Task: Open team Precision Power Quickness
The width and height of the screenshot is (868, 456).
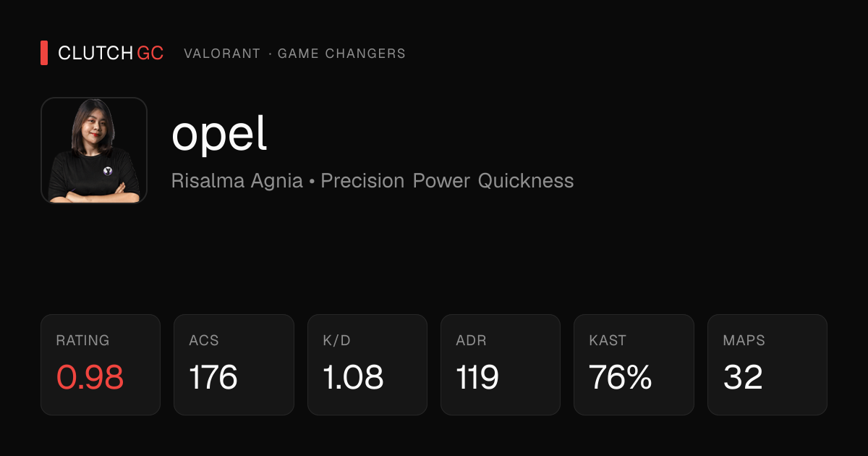Action: point(447,181)
